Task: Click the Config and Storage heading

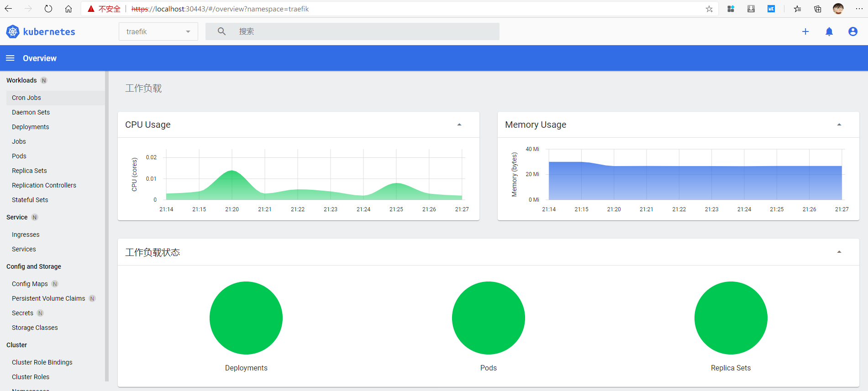Action: 34,266
